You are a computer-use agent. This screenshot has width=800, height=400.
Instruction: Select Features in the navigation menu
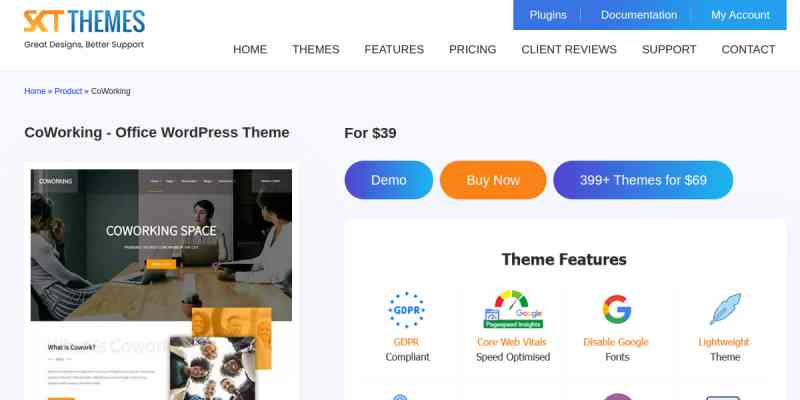click(394, 49)
